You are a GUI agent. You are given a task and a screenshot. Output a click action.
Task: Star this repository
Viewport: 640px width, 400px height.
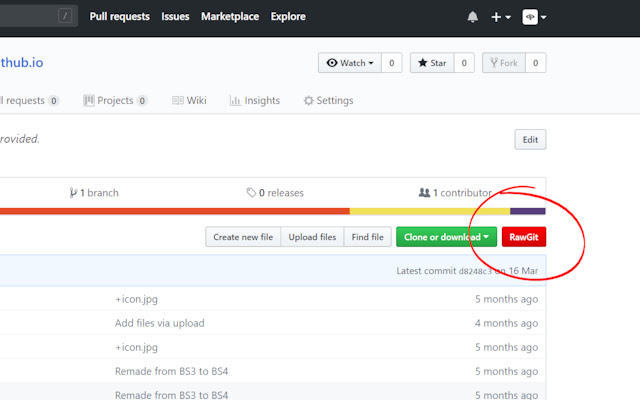[x=432, y=63]
